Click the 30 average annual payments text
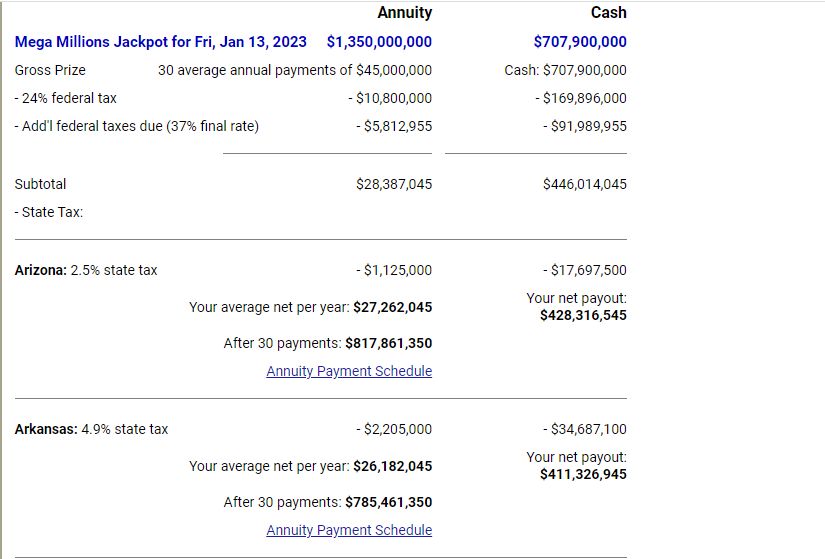 click(295, 70)
